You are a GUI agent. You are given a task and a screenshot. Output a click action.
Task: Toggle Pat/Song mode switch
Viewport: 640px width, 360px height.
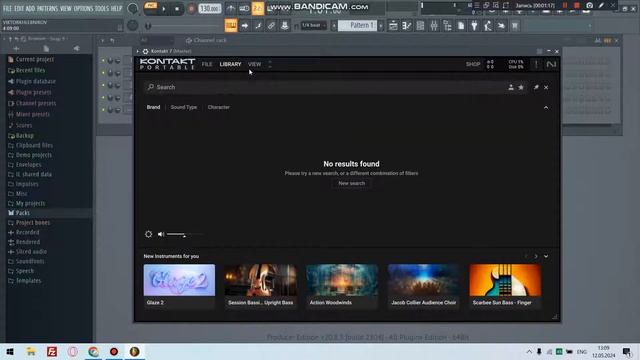click(151, 8)
